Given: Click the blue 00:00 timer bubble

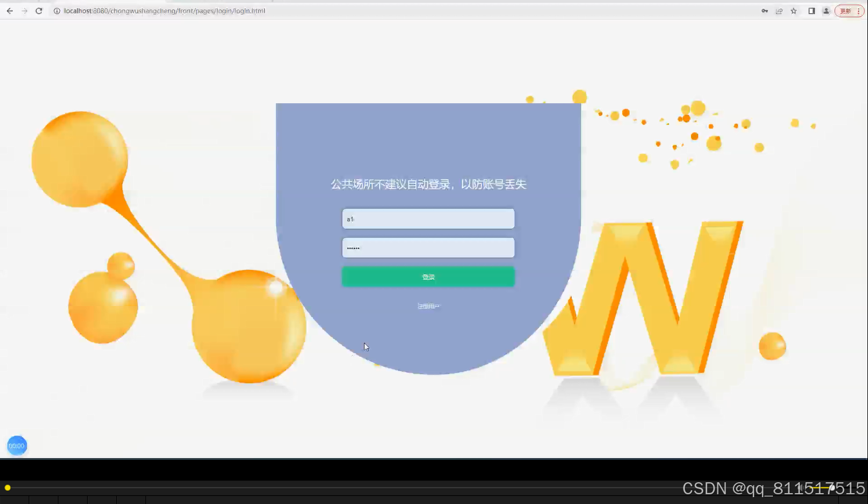Looking at the screenshot, I should (17, 445).
